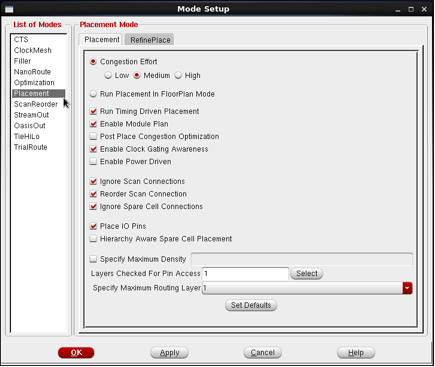
Task: Click the Set Defaults button
Action: [x=251, y=305]
